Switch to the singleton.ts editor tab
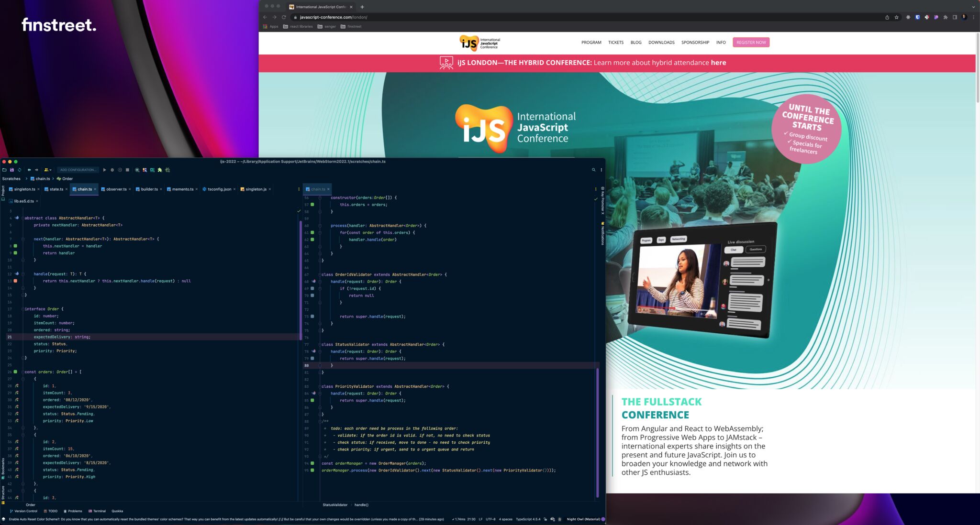This screenshot has height=525, width=980. [x=24, y=189]
